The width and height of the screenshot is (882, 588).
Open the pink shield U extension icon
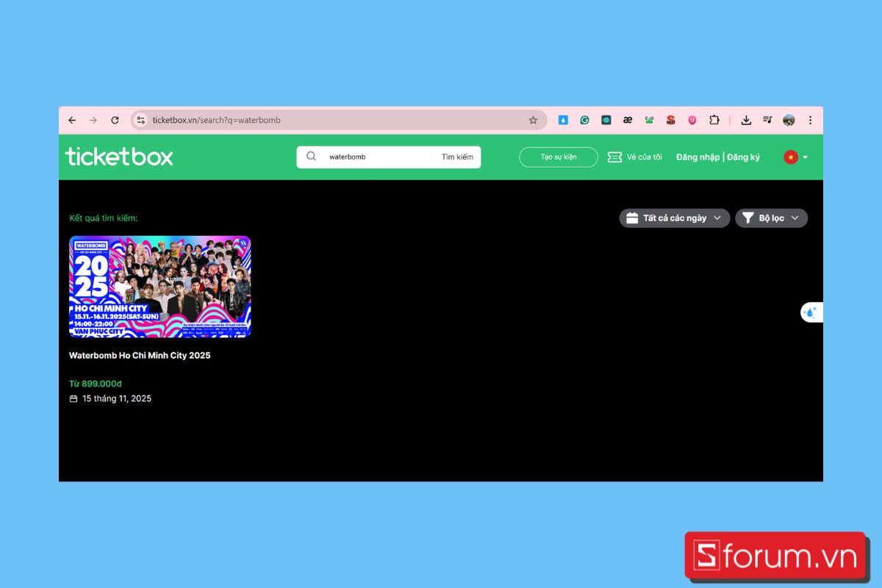(692, 120)
